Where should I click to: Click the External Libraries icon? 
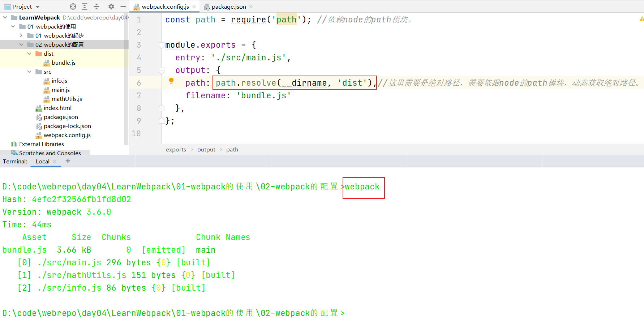tap(14, 144)
